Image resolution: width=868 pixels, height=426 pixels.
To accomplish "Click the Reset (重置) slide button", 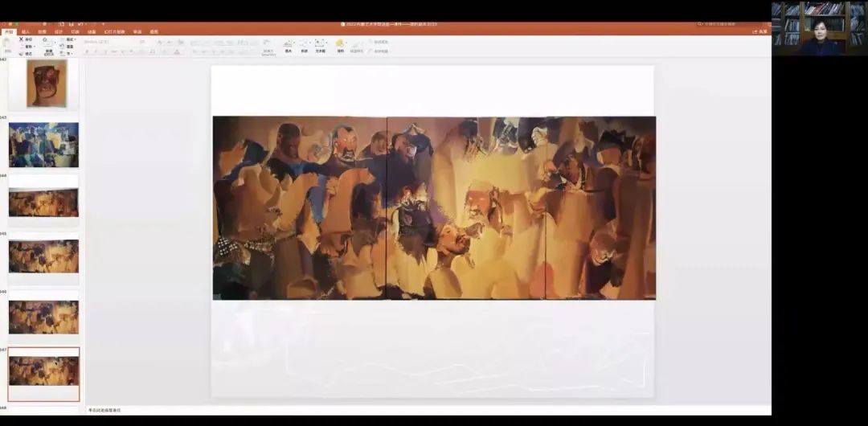I will 68,47.
